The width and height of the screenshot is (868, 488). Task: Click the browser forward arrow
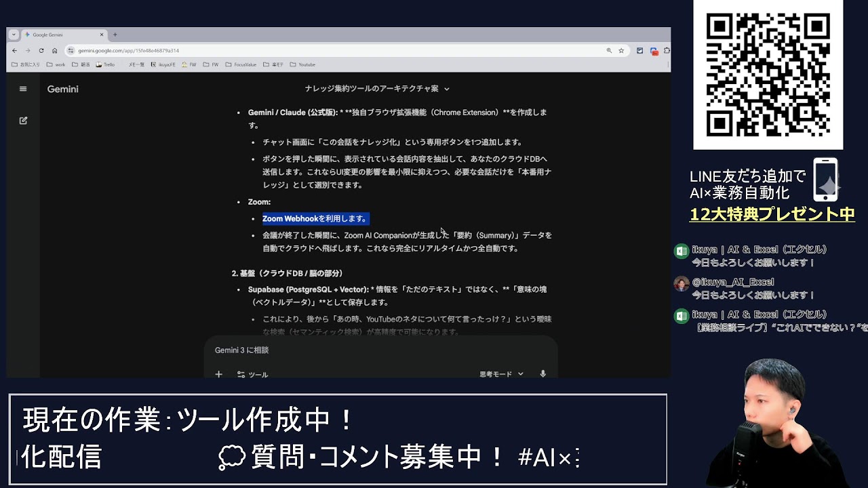coord(28,51)
